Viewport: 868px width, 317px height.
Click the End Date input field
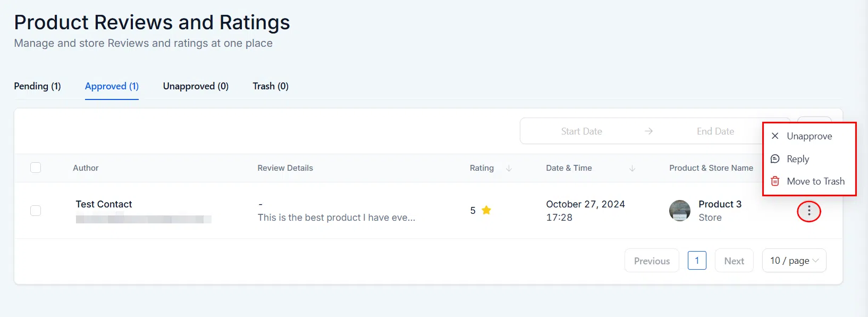click(715, 131)
